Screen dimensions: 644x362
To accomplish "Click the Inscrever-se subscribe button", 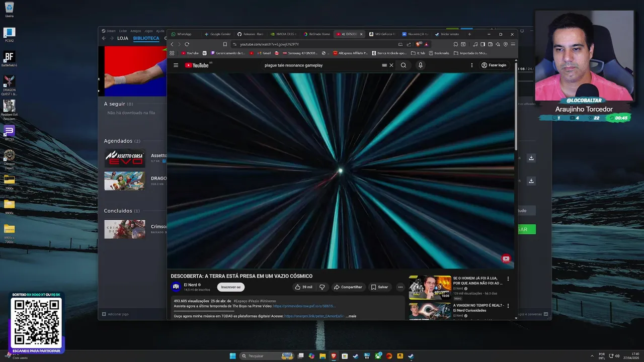I will (x=231, y=287).
